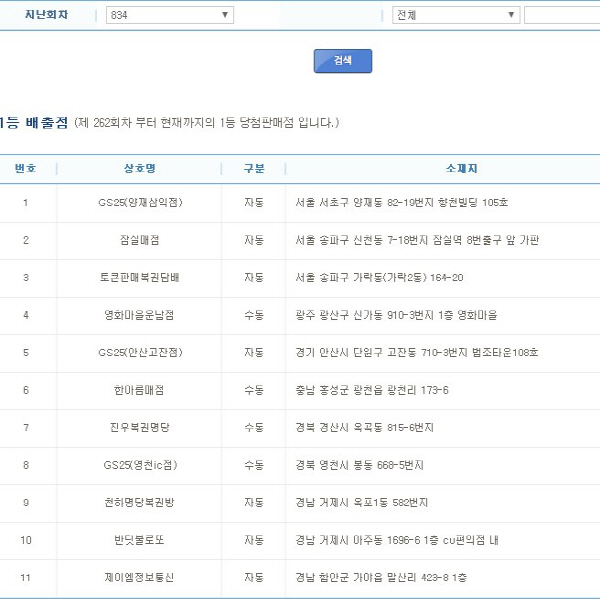Click address 서울 송파구 가락동(가락2동) 164-20
The width and height of the screenshot is (600, 600).
pyautogui.click(x=379, y=277)
